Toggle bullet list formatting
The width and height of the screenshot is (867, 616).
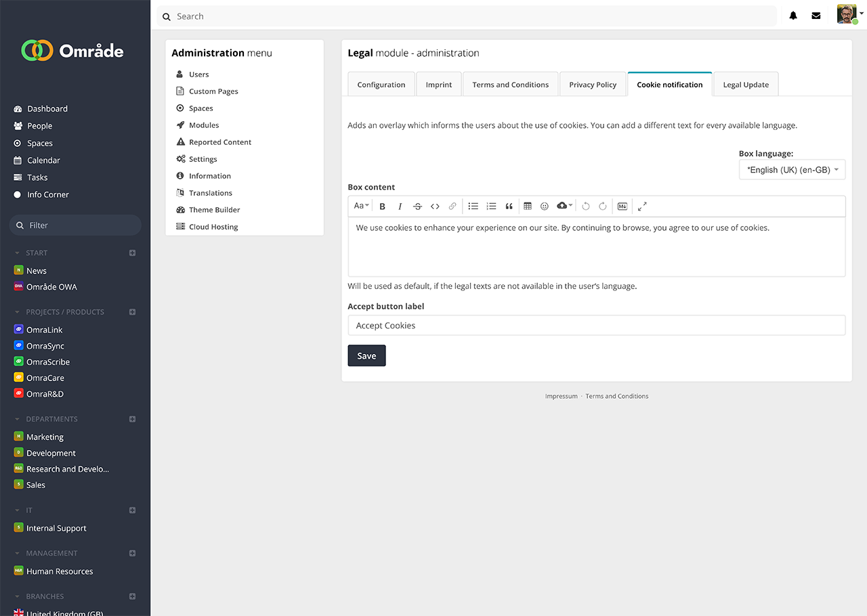[473, 206]
